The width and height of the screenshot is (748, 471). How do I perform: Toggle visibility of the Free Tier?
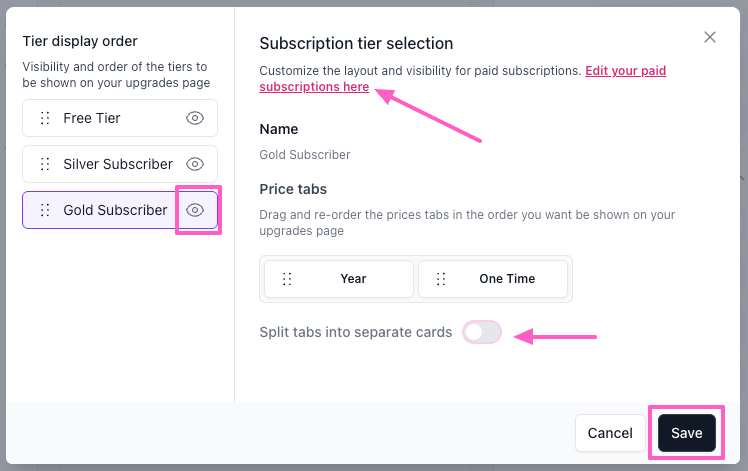click(195, 118)
